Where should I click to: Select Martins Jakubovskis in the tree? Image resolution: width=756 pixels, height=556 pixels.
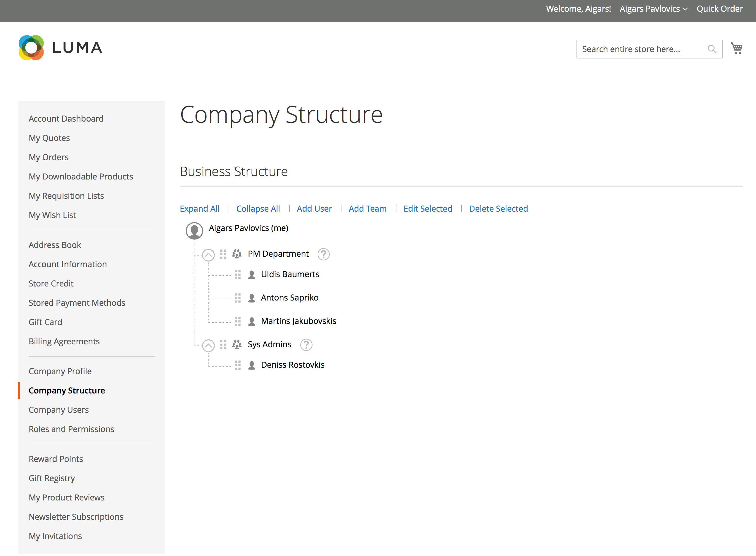point(298,321)
